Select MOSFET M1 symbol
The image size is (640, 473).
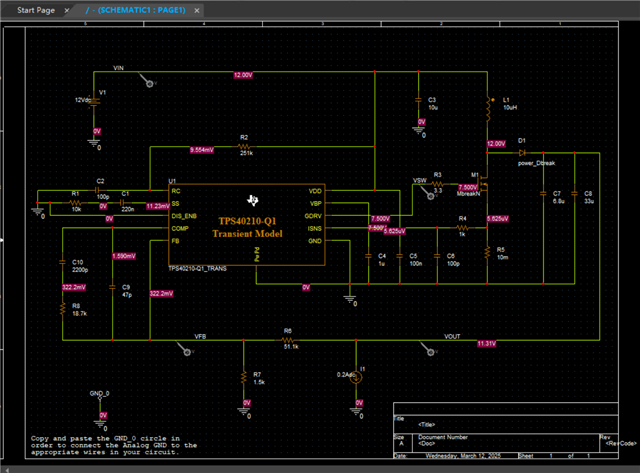(483, 184)
